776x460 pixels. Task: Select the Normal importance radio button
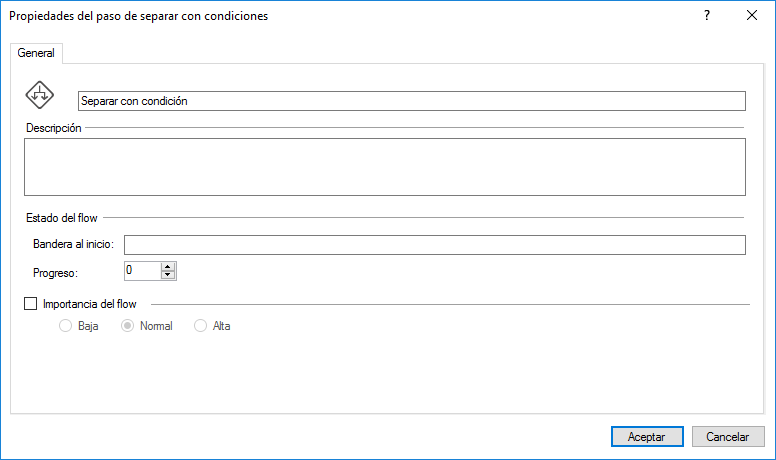127,326
